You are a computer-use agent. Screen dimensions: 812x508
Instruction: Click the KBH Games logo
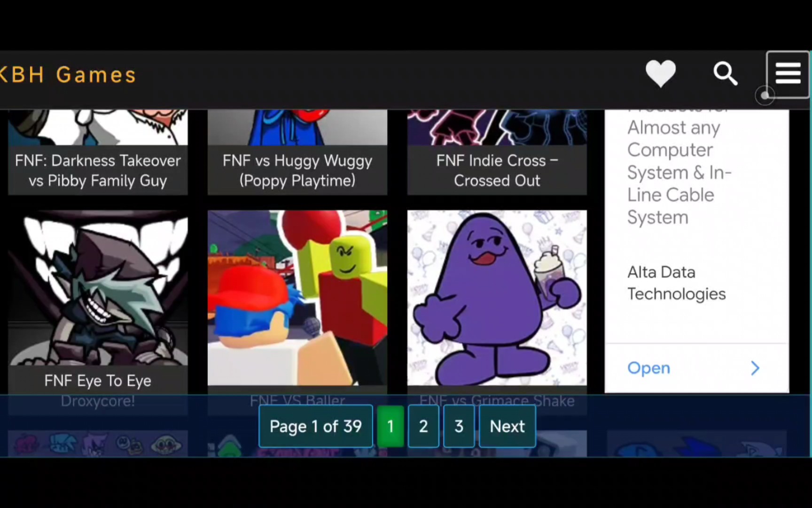tap(68, 75)
